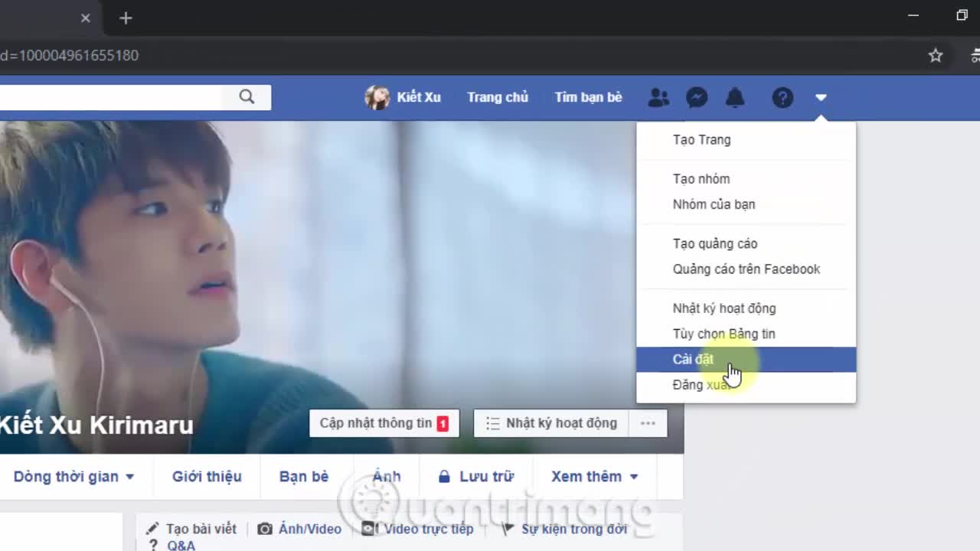Click Kiết Xu profile avatar in navbar
980x551 pixels.
click(377, 97)
